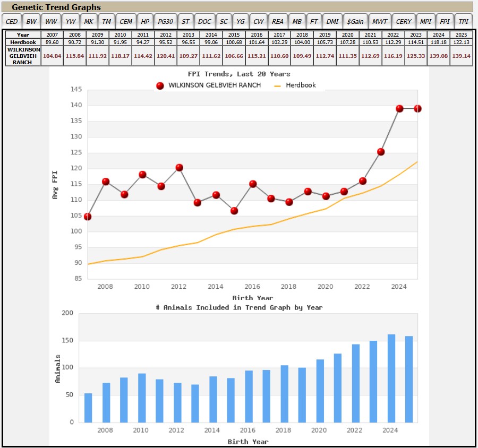
Task: Select the FPI tab
Action: pyautogui.click(x=445, y=21)
